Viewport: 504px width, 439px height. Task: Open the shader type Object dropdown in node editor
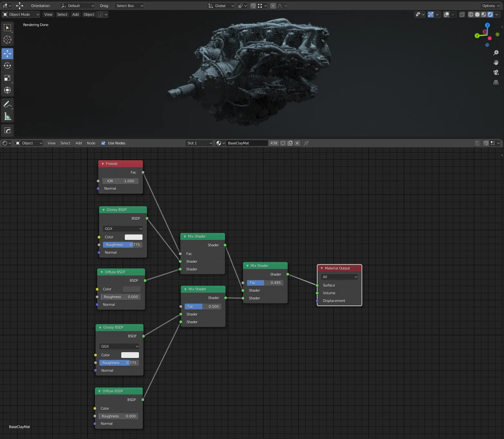tap(29, 143)
